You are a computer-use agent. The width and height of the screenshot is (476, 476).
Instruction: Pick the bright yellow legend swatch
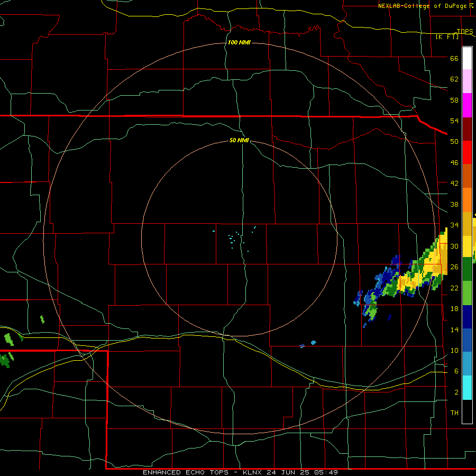(467, 246)
